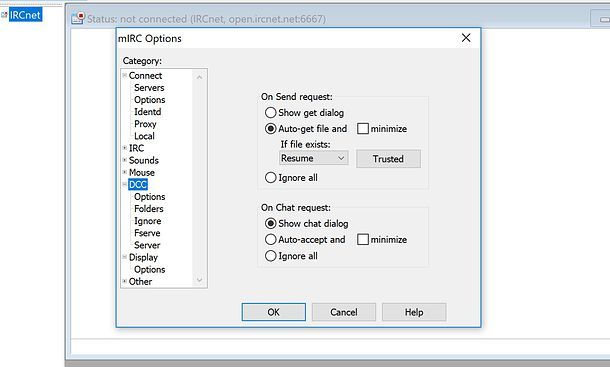Click the Help button
The height and width of the screenshot is (367, 610).
point(414,312)
